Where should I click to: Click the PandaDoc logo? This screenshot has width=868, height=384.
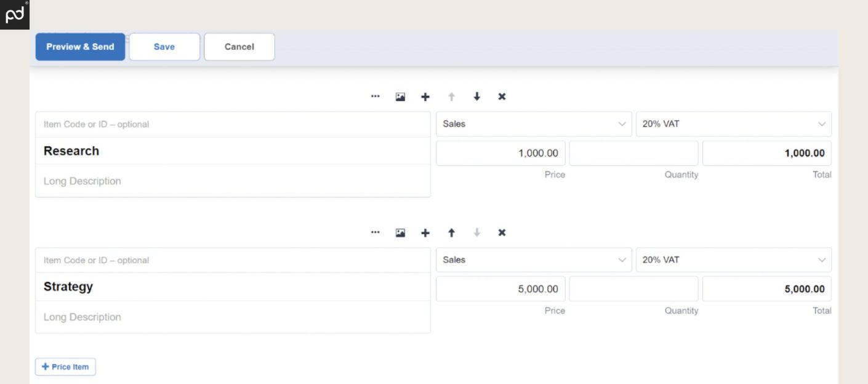pyautogui.click(x=14, y=14)
